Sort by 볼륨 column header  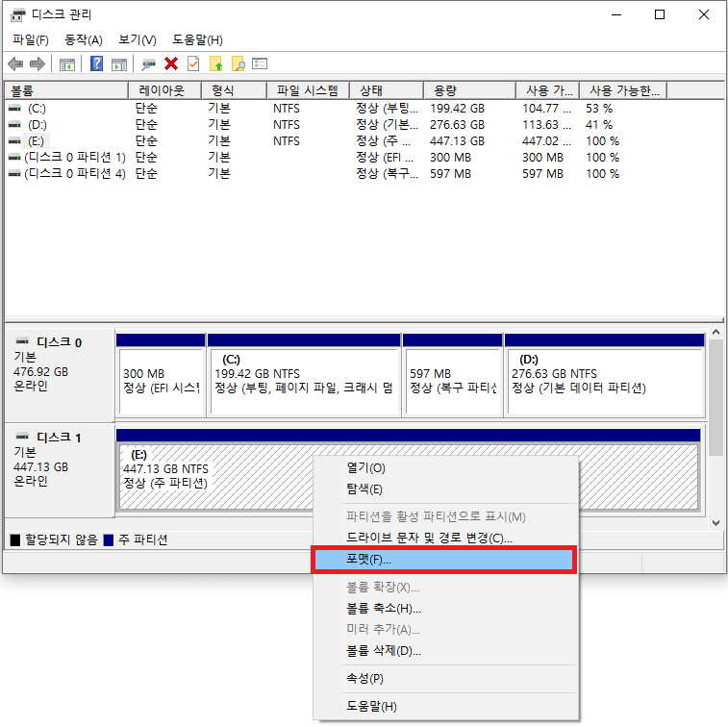(66, 90)
